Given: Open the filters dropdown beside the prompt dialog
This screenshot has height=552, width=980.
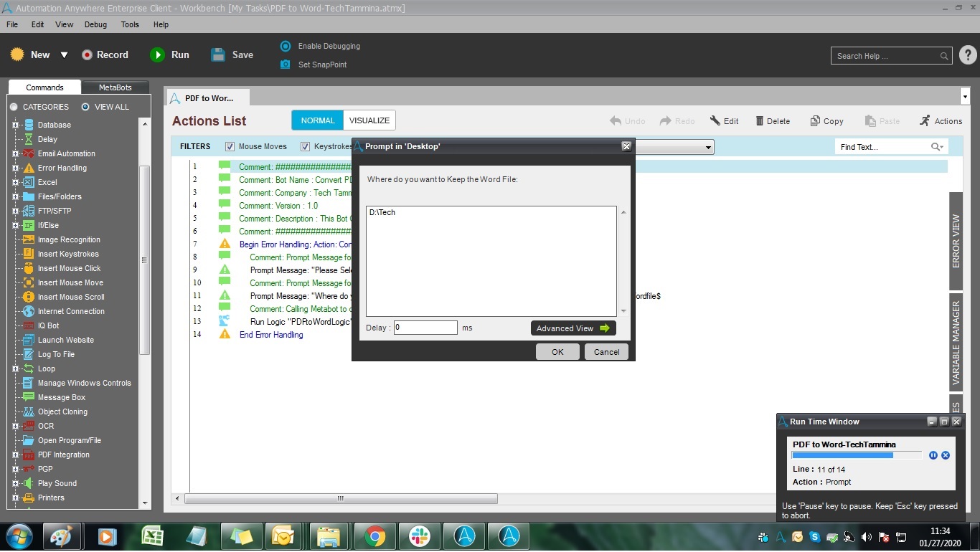Looking at the screenshot, I should pos(708,147).
